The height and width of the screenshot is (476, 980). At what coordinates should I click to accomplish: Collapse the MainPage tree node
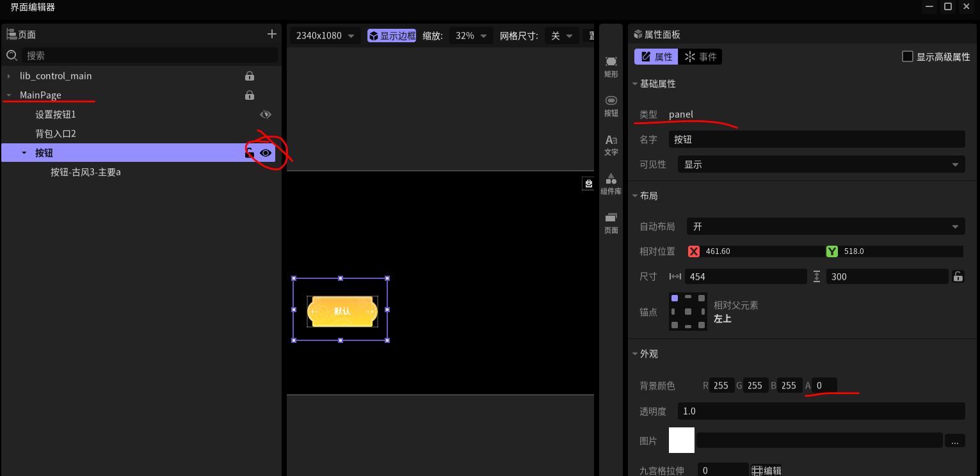coord(9,95)
